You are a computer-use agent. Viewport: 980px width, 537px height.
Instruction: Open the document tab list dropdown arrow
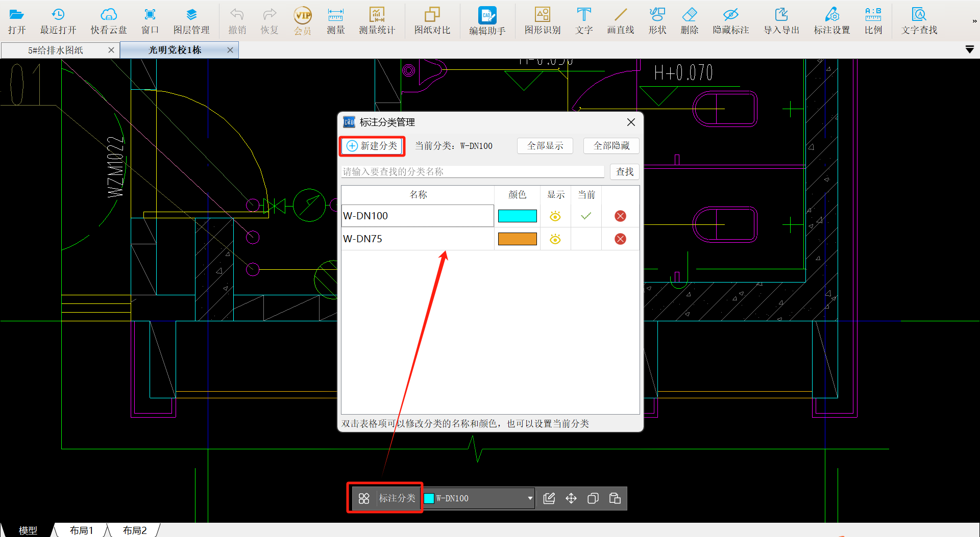point(969,49)
